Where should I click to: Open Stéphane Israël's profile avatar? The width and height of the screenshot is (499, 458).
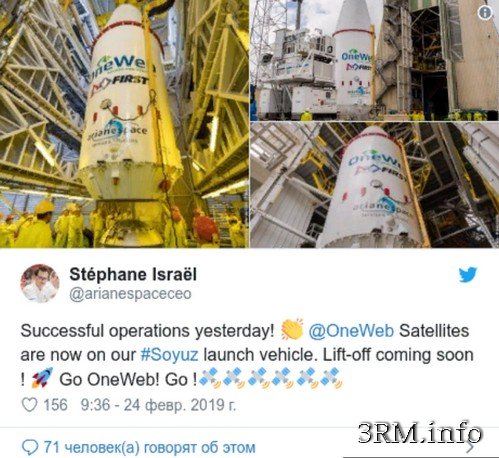(40, 284)
